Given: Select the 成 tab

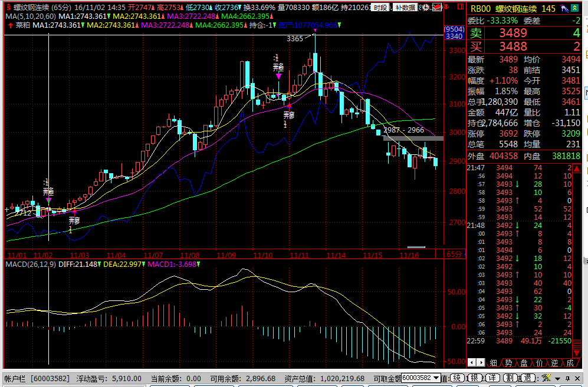Looking at the screenshot, I should click(570, 362).
